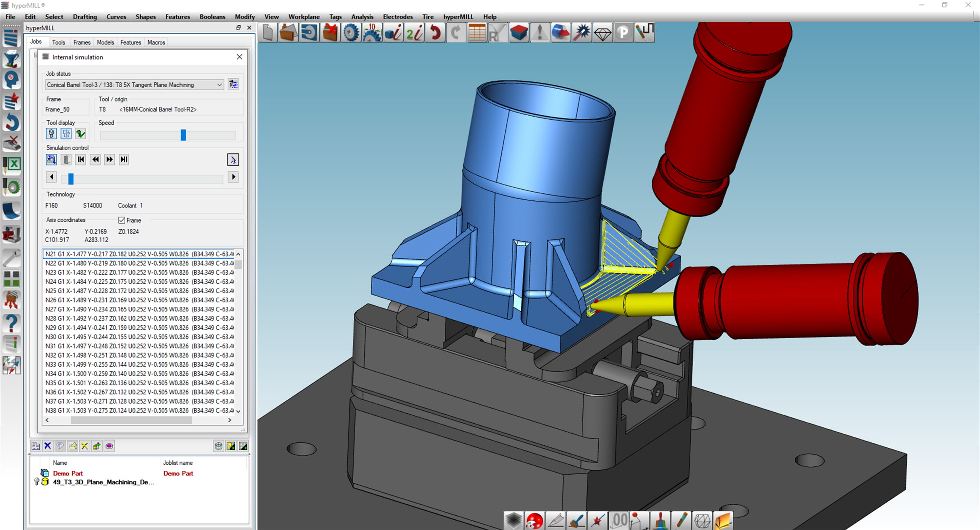Toggle the arrow mode button in Simulation control
Screen dimensions: 980x530
233,160
